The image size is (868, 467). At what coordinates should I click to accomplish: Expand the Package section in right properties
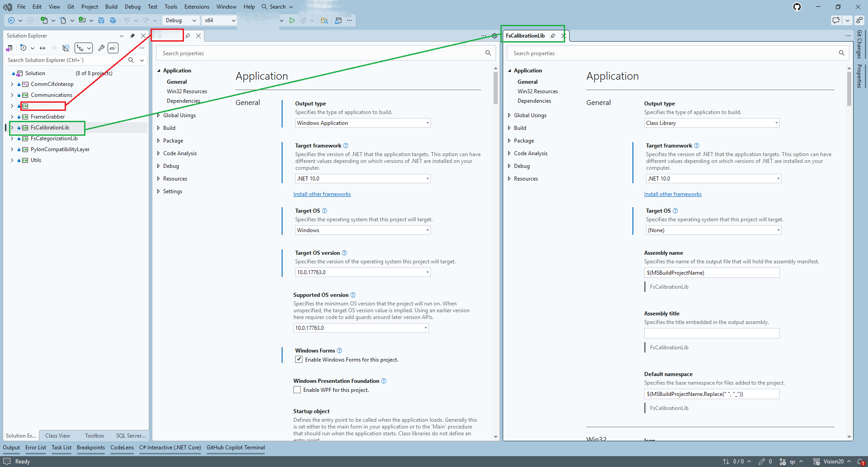click(509, 141)
